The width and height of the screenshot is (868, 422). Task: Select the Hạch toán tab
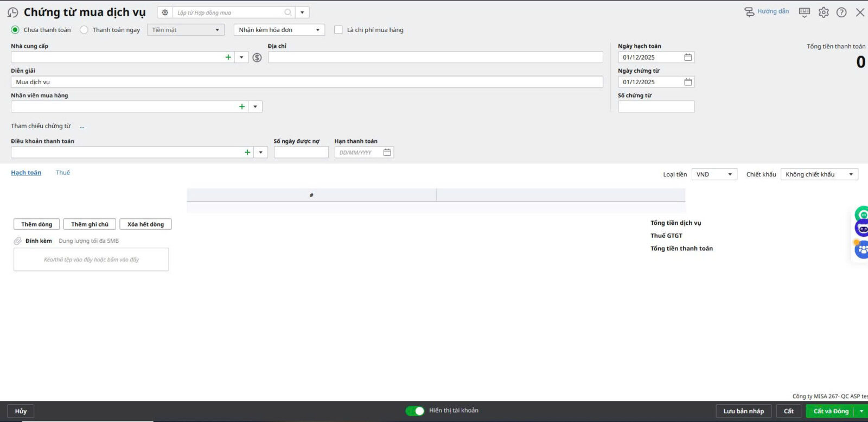click(26, 173)
